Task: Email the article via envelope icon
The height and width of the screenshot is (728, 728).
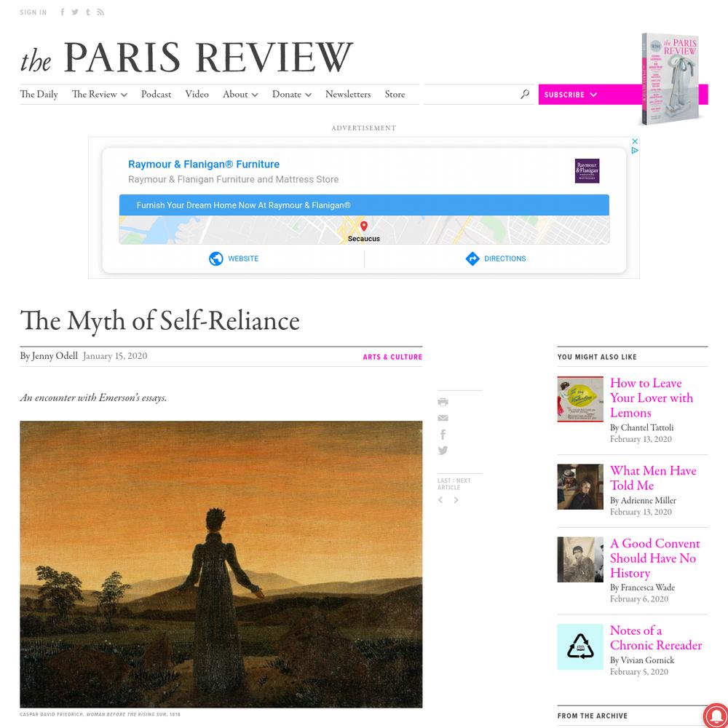Action: pos(443,418)
